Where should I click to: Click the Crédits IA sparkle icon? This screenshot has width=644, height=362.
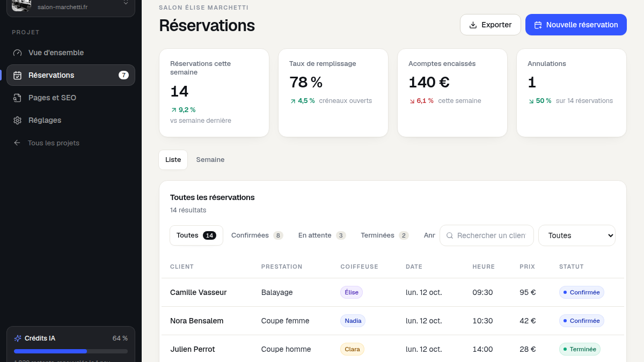point(18,338)
